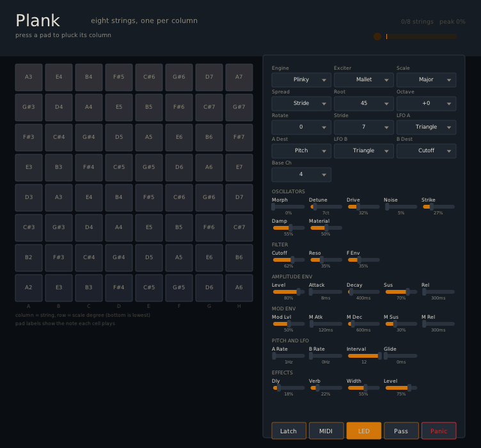
Task: Trigger the G#6 pad in column F
Action: pos(179,77)
